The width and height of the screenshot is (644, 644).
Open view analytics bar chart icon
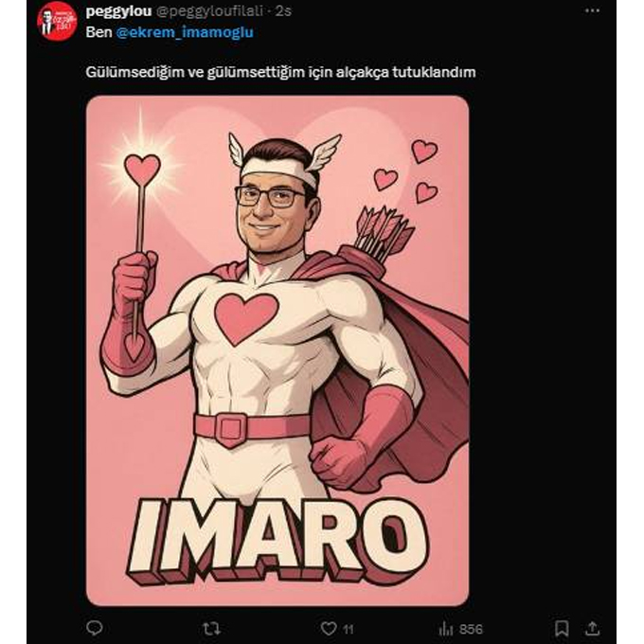point(446,629)
